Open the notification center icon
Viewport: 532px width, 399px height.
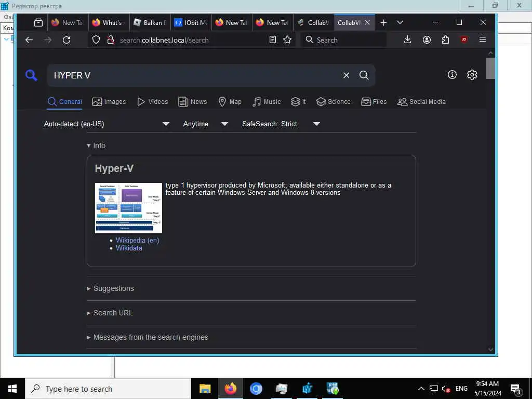pyautogui.click(x=516, y=389)
